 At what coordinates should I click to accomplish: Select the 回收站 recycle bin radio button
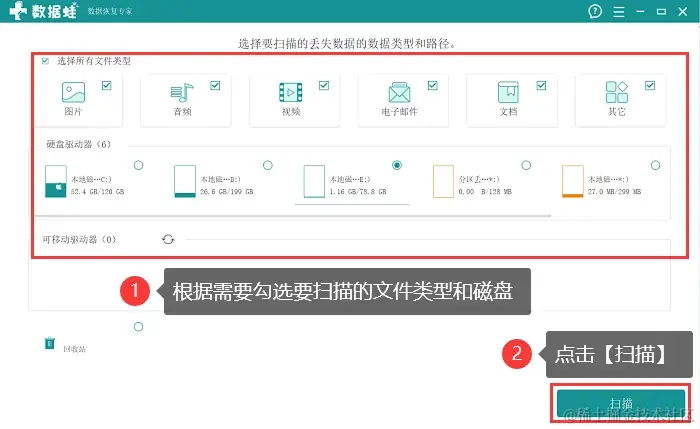coord(138,327)
